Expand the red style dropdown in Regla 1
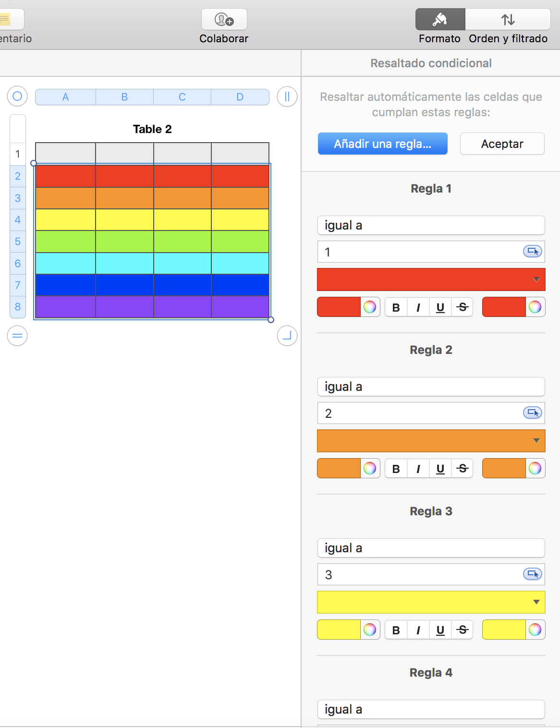This screenshot has width=560, height=728. click(x=536, y=279)
